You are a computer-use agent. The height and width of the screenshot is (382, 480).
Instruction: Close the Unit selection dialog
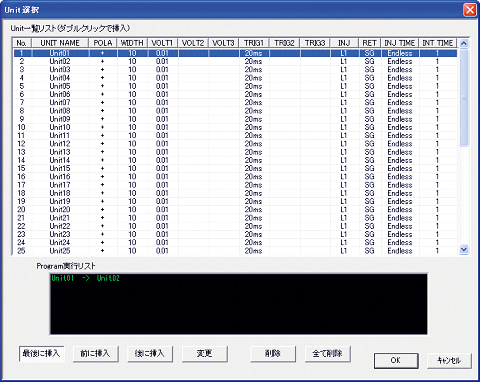point(470,10)
